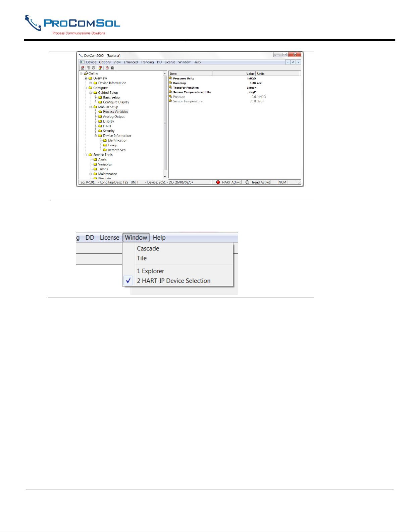411x532 pixels.
Task: Click 'Tag: P-101' in status bar
Action: coord(87,182)
